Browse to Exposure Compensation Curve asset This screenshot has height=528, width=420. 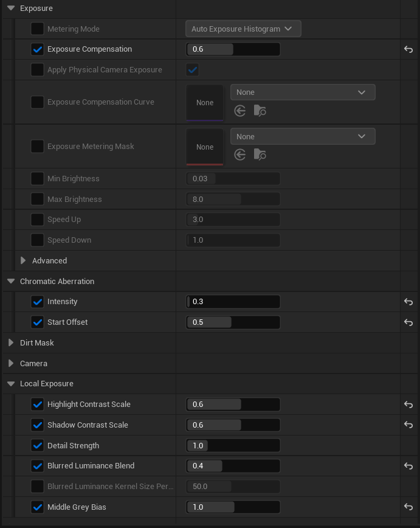[x=260, y=111]
